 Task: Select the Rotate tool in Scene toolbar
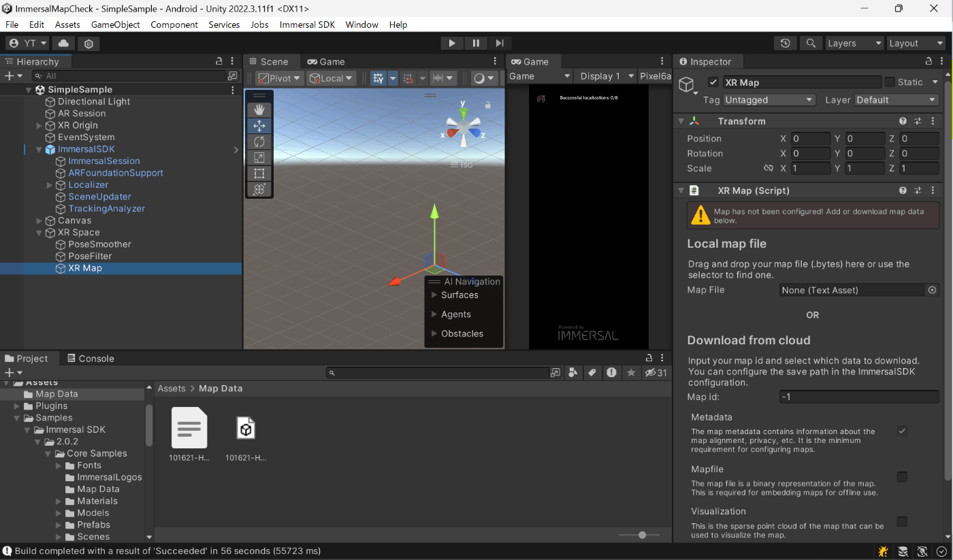(x=259, y=142)
